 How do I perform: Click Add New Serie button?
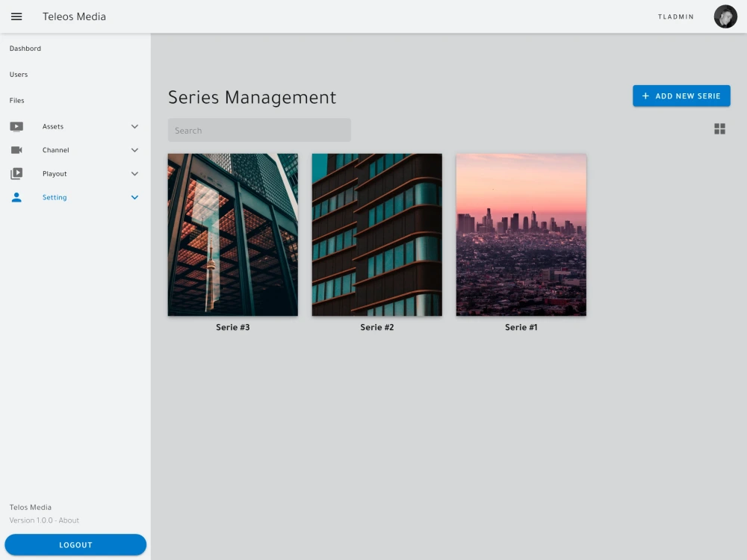(681, 96)
